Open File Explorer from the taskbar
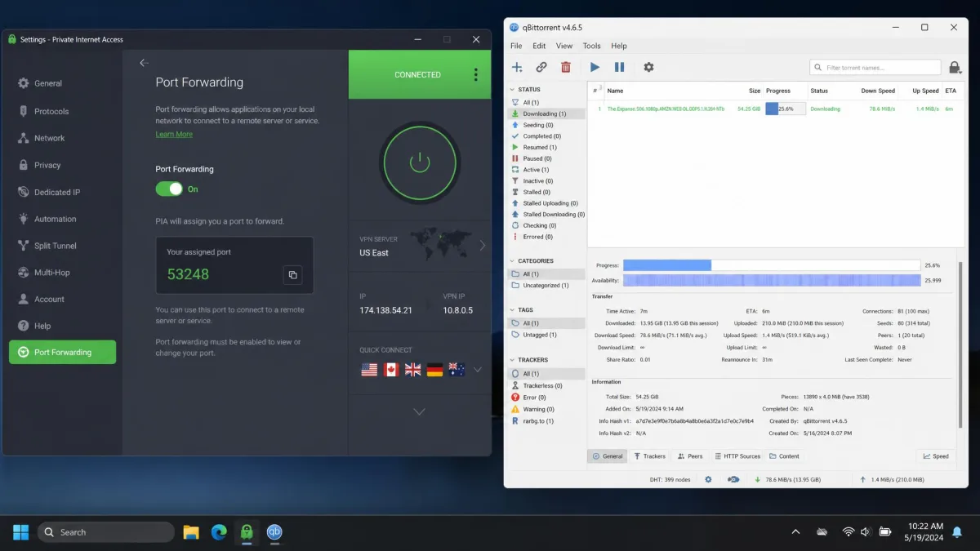Viewport: 980px width, 551px height. click(191, 532)
